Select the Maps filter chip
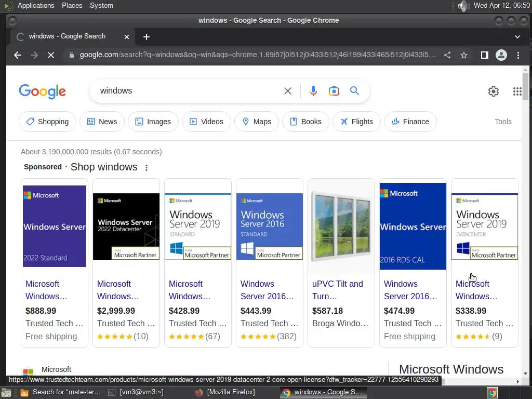This screenshot has height=399, width=532. point(257,122)
